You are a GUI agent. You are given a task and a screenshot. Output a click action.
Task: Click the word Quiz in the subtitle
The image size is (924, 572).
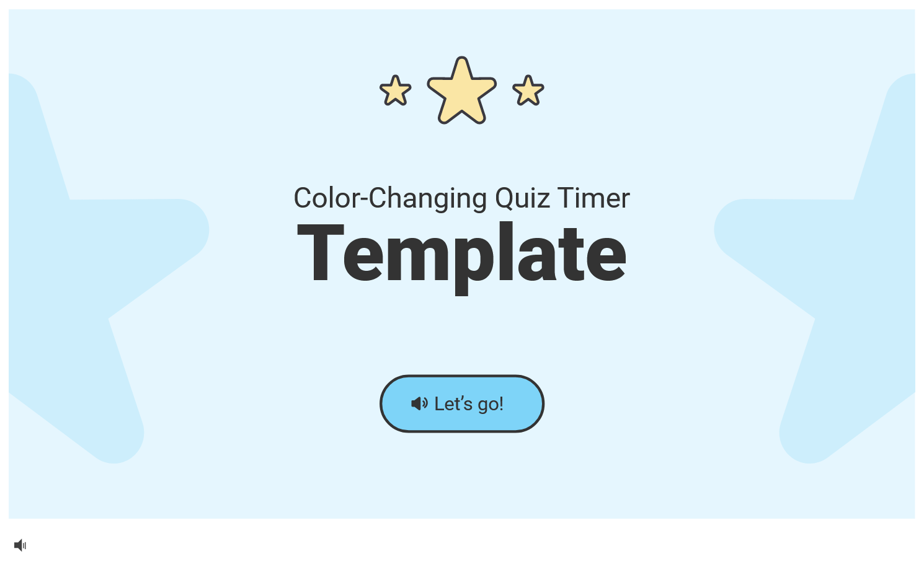pyautogui.click(x=523, y=198)
